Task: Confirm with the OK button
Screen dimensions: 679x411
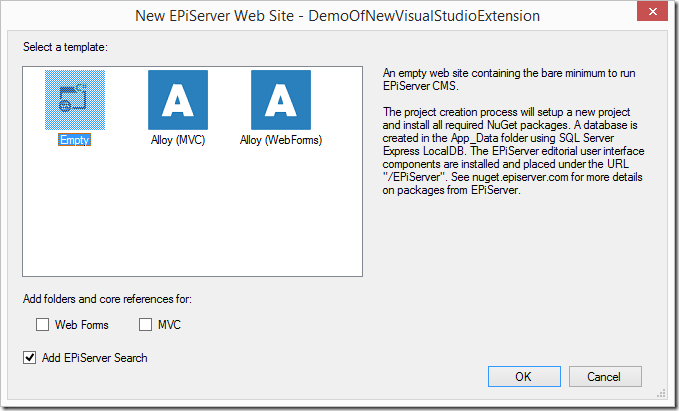Action: click(524, 377)
